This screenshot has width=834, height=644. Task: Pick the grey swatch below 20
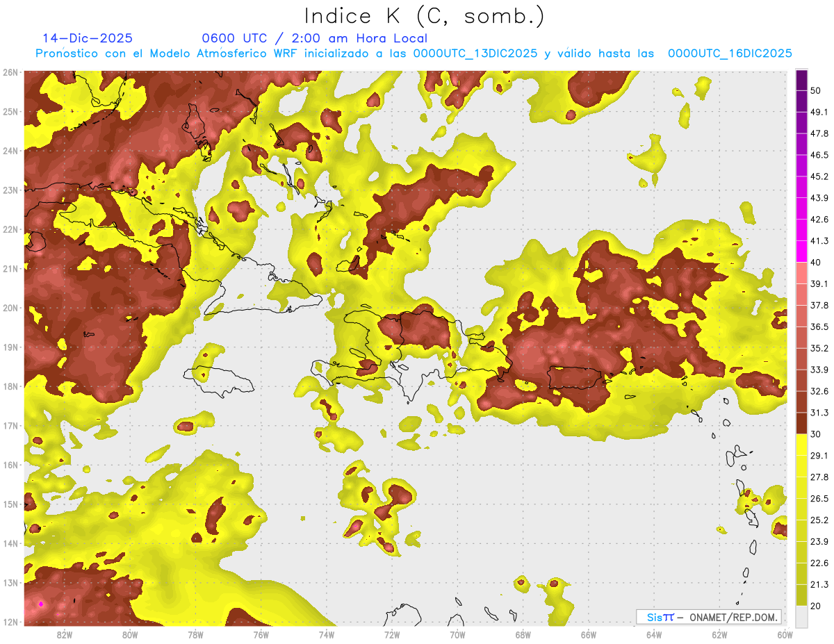(801, 616)
